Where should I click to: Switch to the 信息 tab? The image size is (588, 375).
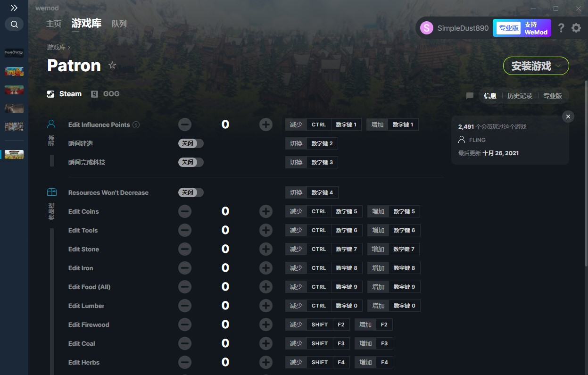[x=490, y=96]
